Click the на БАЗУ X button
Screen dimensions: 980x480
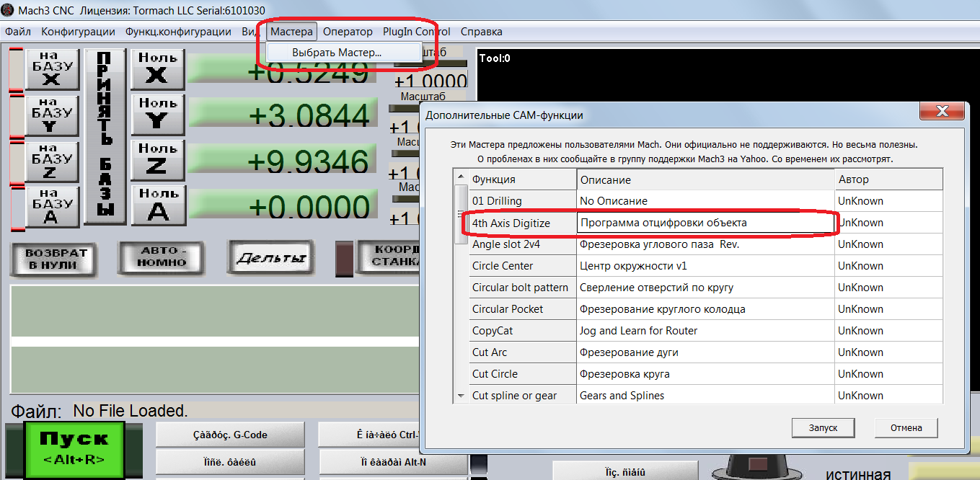coord(52,70)
